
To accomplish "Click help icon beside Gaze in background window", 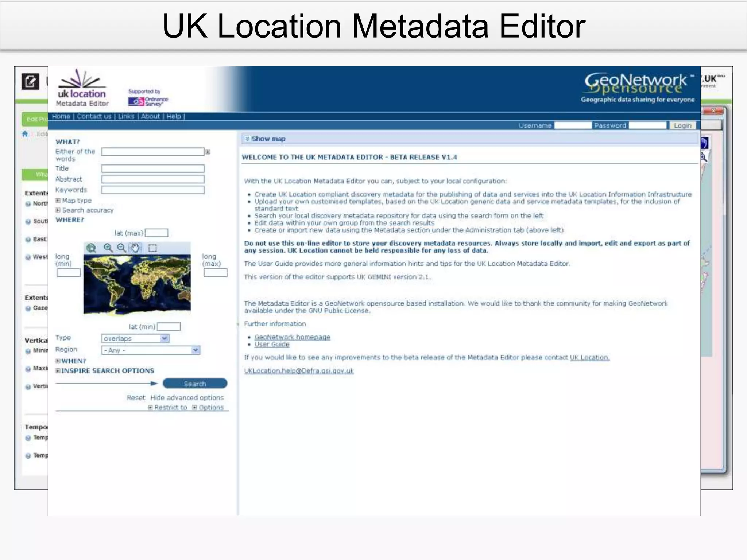I will coord(28,308).
